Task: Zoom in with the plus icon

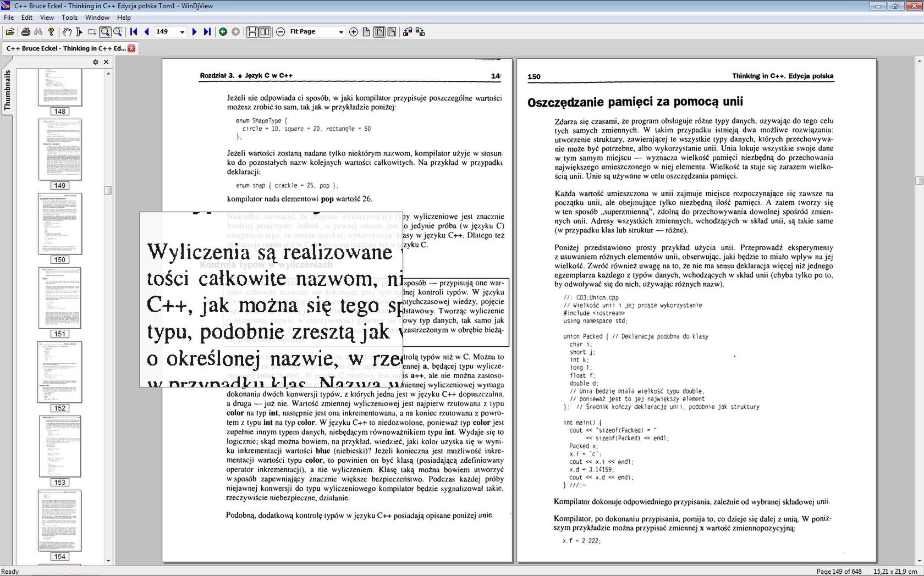Action: [354, 32]
